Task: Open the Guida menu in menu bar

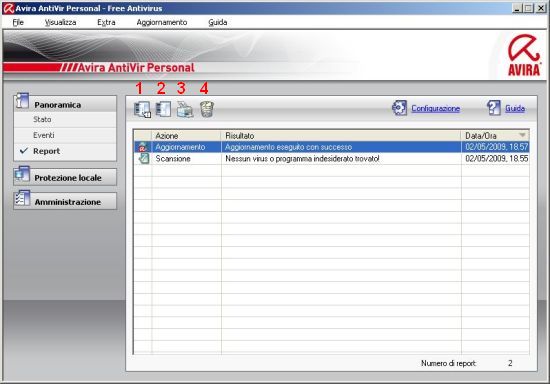Action: point(218,22)
